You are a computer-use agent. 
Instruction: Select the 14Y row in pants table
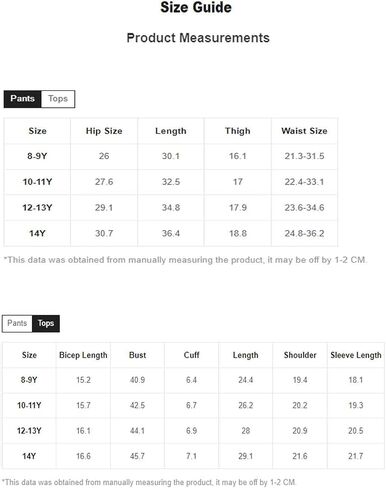[x=171, y=233]
